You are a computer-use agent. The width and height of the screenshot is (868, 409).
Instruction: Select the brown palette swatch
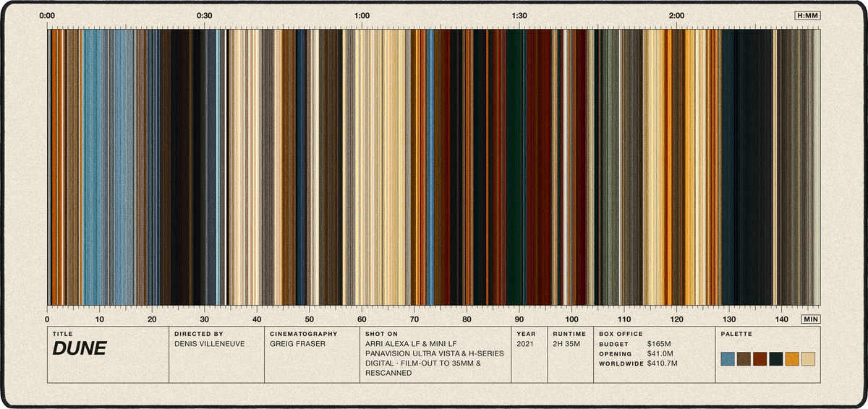(744, 358)
